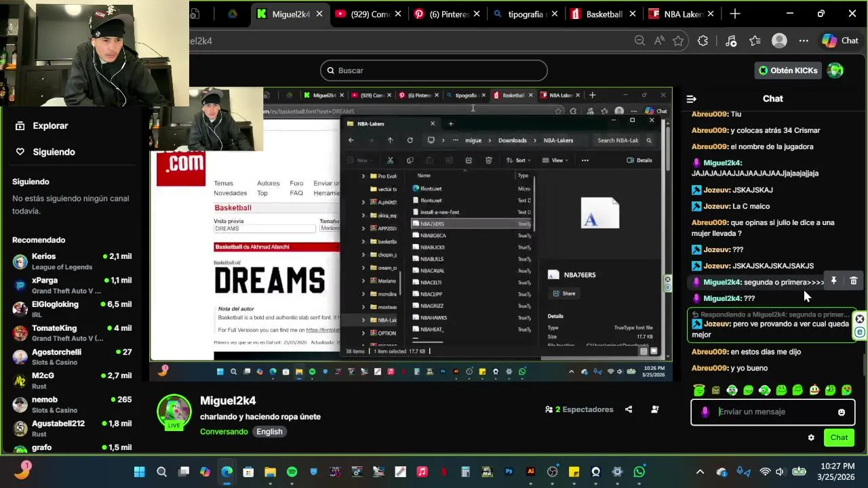Click the Edge zoom-out magnifier icon
The width and height of the screenshot is (868, 488).
click(x=639, y=41)
